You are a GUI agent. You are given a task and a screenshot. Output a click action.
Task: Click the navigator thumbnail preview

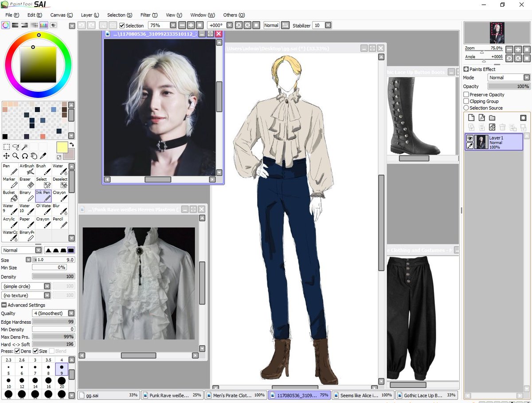tap(497, 33)
